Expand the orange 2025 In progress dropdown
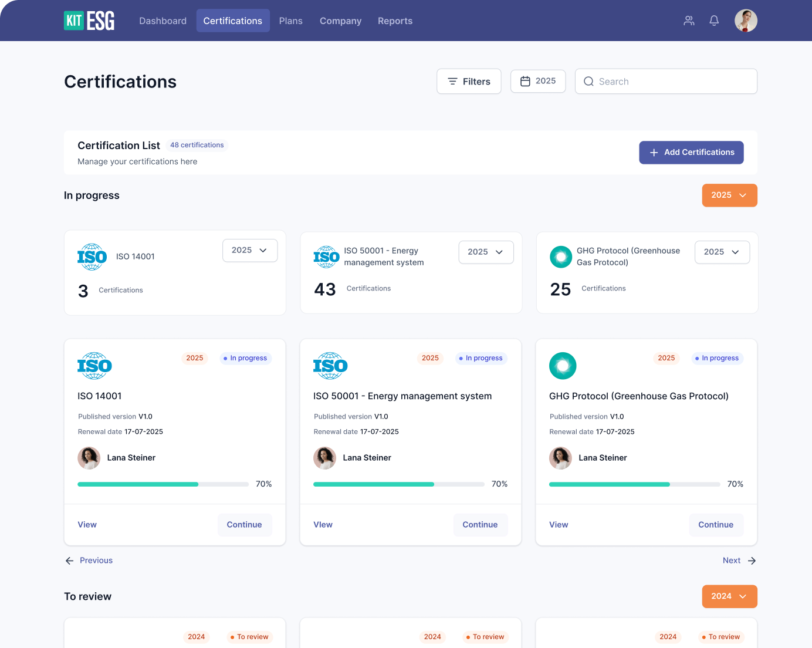Image resolution: width=812 pixels, height=648 pixels. tap(729, 195)
